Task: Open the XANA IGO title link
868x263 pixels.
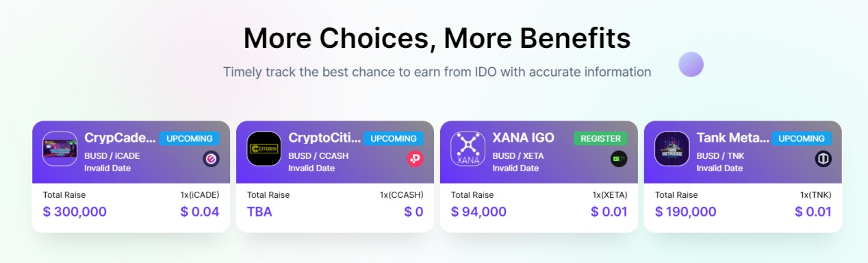Action: 524,138
